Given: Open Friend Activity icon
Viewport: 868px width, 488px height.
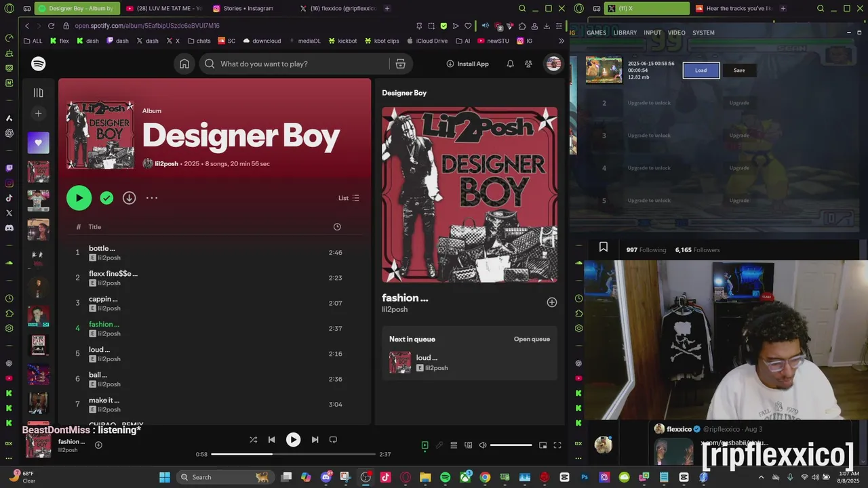Looking at the screenshot, I should click(x=528, y=64).
